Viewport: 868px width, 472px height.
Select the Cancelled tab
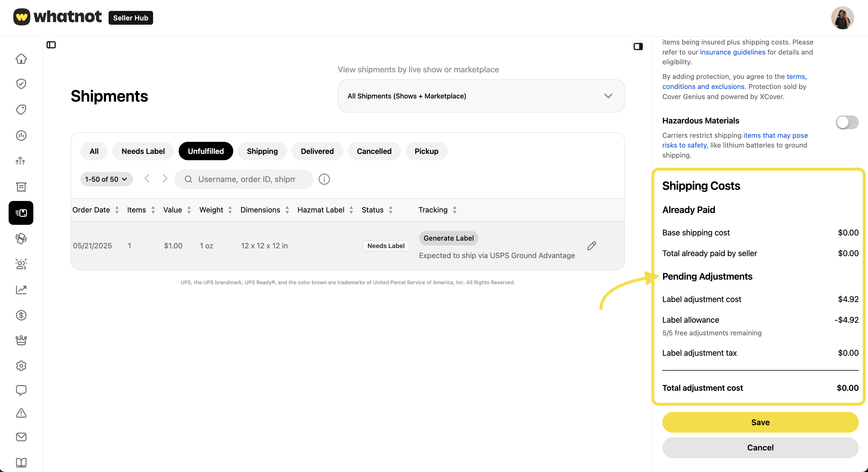pyautogui.click(x=374, y=151)
